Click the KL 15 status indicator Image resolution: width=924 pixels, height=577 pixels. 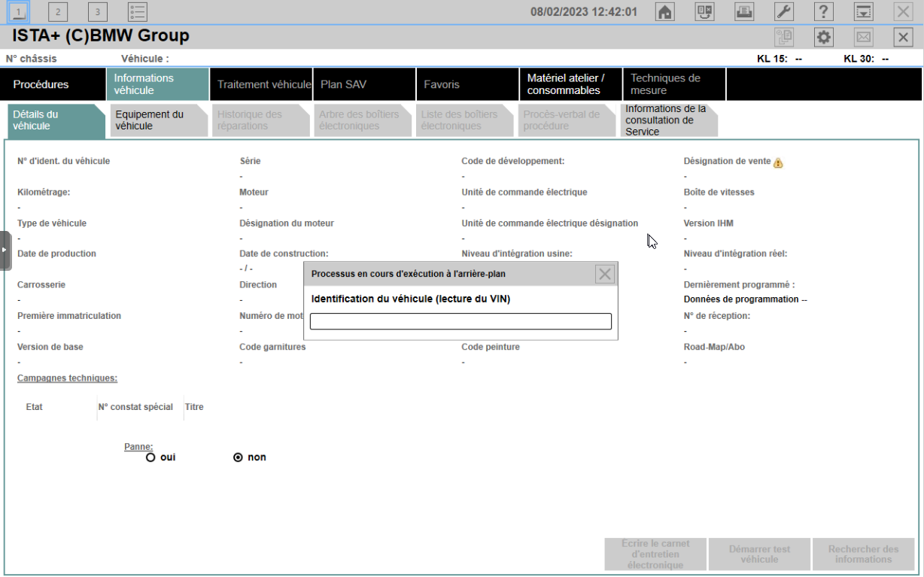point(780,59)
